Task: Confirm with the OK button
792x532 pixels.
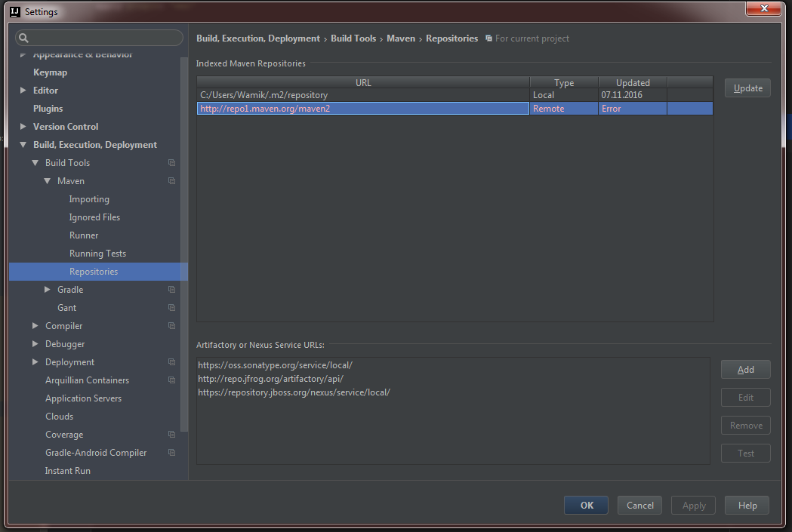Action: (587, 506)
